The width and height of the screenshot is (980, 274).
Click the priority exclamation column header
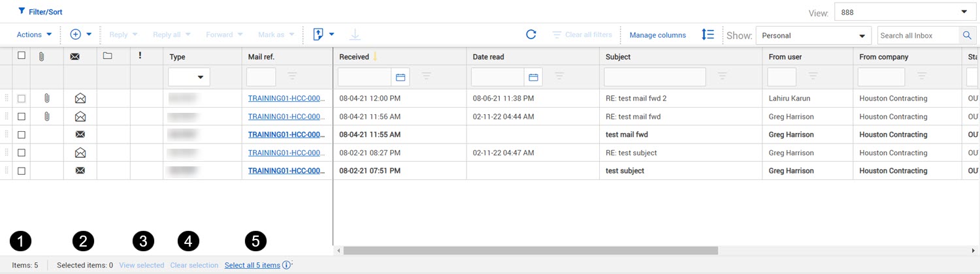[x=140, y=55]
